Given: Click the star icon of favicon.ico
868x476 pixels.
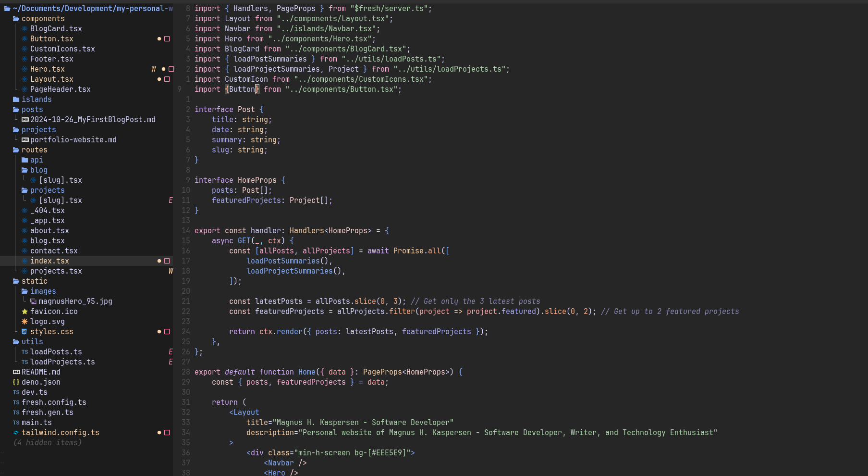Looking at the screenshot, I should tap(24, 312).
